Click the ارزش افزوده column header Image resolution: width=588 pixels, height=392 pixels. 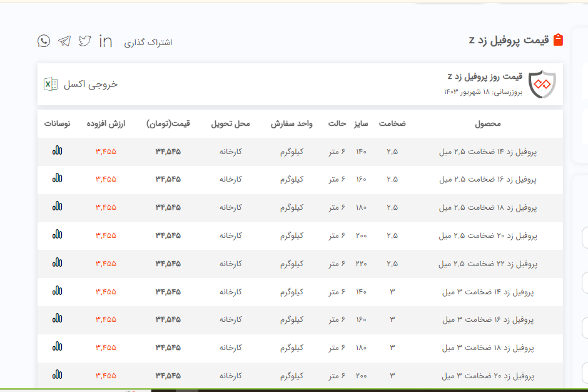pos(106,124)
